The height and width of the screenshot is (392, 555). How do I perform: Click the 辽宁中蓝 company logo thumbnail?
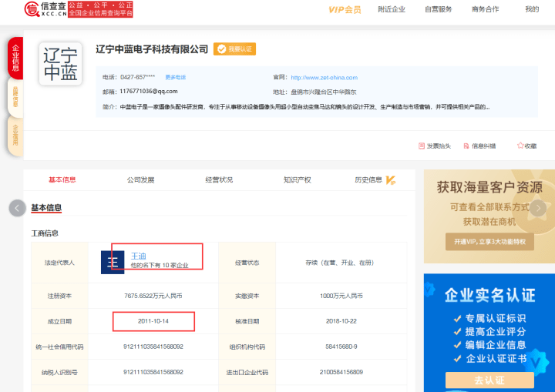[x=61, y=64]
